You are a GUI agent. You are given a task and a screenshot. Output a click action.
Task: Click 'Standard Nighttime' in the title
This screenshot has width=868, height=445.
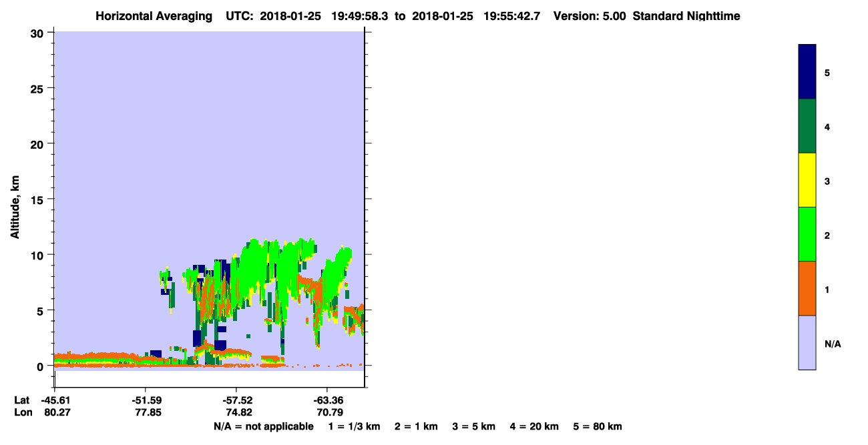[x=686, y=16]
